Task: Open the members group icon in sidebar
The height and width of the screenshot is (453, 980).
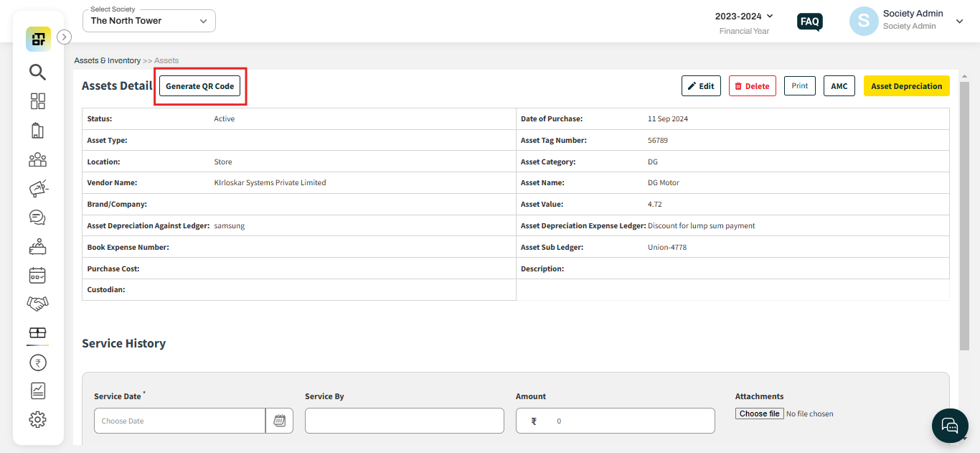Action: (x=38, y=159)
